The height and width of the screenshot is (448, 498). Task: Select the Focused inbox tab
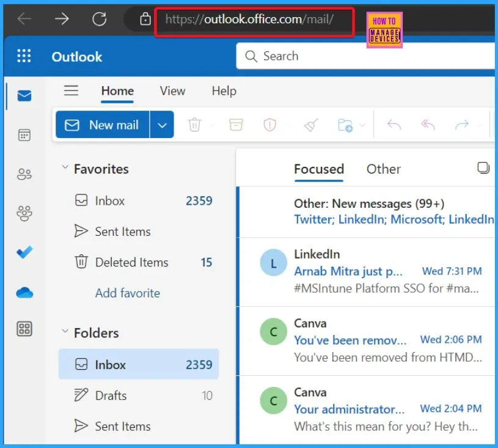[x=319, y=169]
